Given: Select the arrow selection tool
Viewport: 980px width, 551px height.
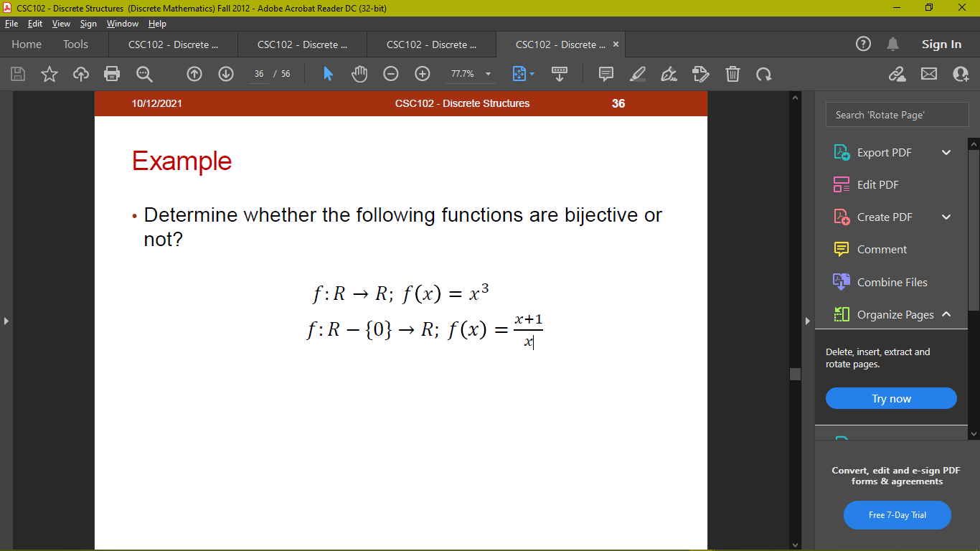Looking at the screenshot, I should (326, 74).
